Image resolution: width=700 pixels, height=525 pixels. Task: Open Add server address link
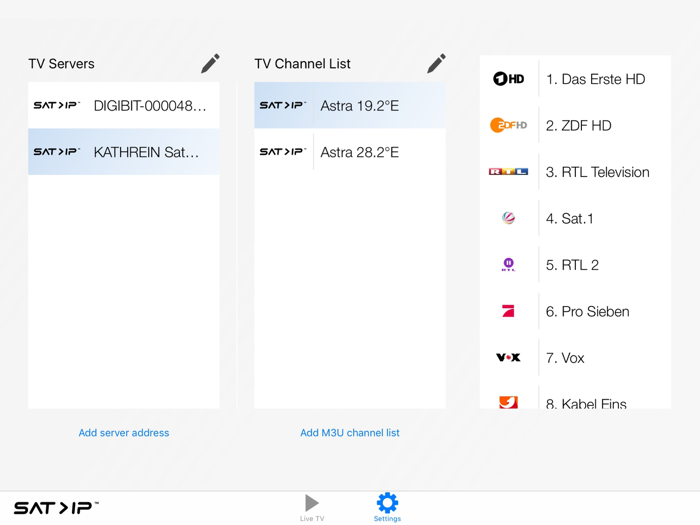click(124, 433)
